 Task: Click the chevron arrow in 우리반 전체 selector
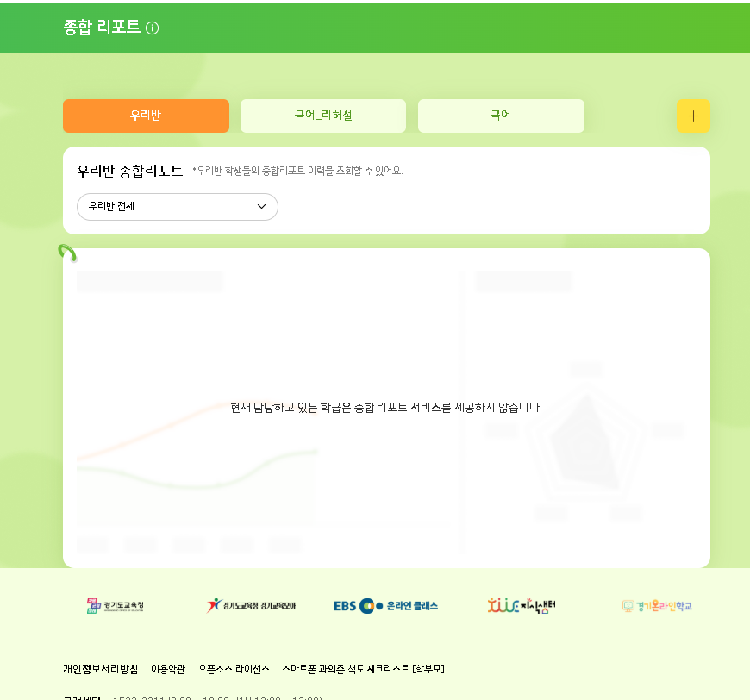(261, 207)
